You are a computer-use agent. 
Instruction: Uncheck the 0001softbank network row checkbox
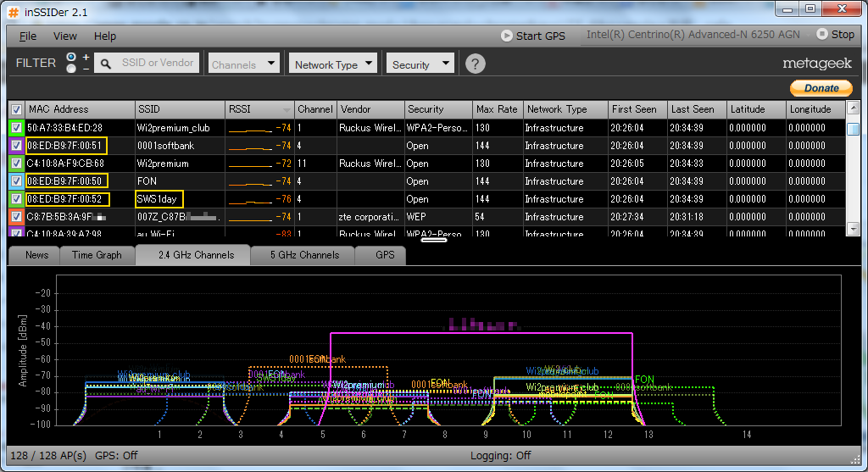pyautogui.click(x=17, y=146)
